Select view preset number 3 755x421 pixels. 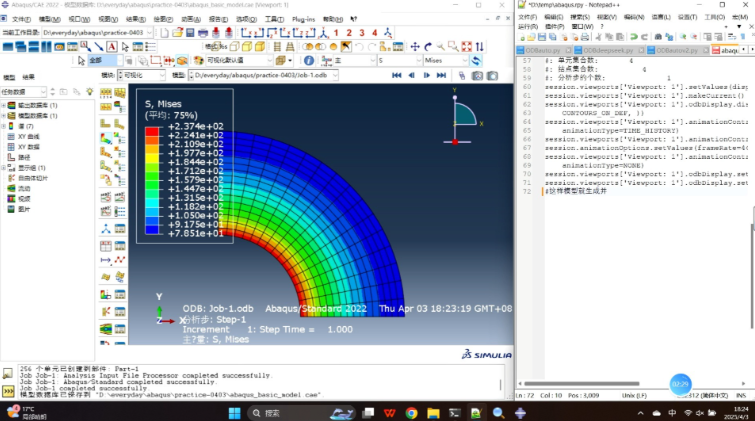click(362, 33)
